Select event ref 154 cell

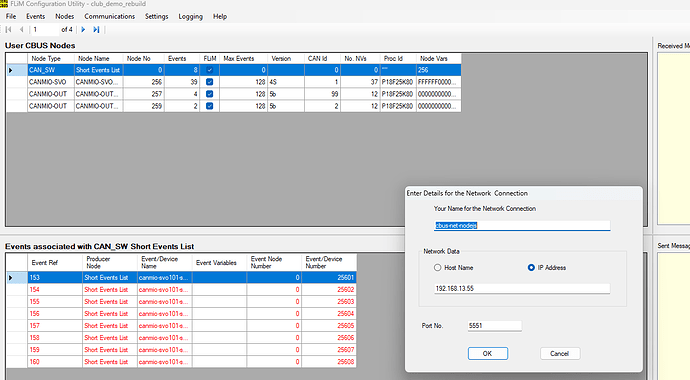pos(55,289)
